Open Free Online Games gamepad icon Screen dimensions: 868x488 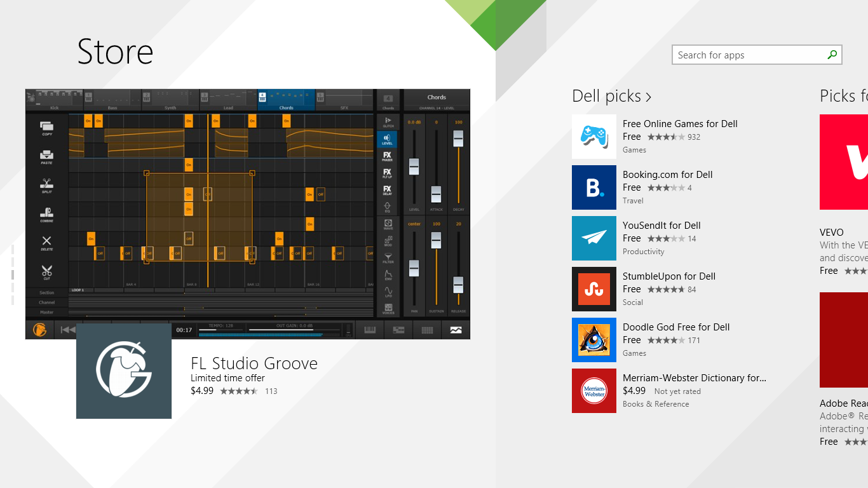point(594,137)
